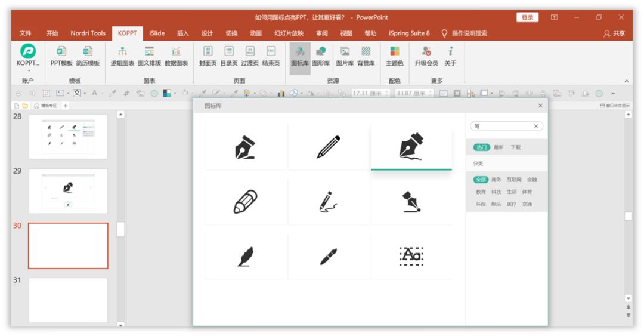This screenshot has width=644, height=336.
Task: Choose the outlined thick pencil icon
Action: (x=245, y=202)
